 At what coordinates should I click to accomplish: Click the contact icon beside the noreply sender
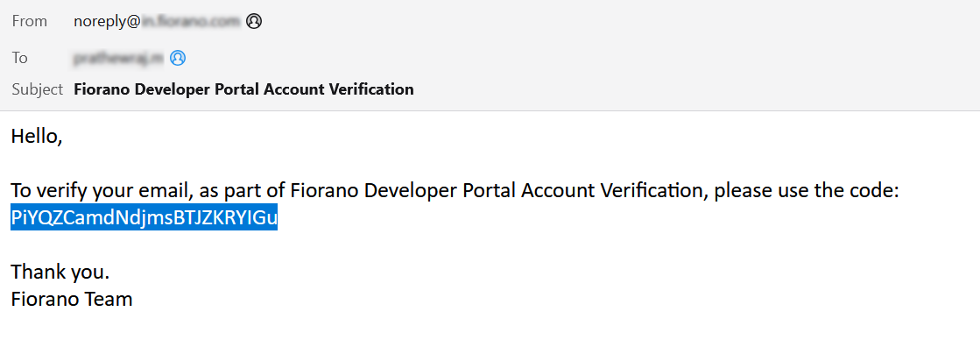[x=254, y=21]
